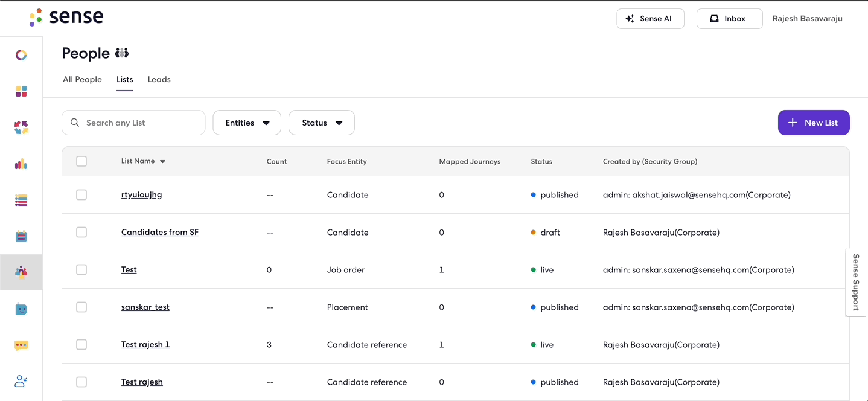Click the Search any List field
Screen dimensions: 868x401
click(133, 123)
